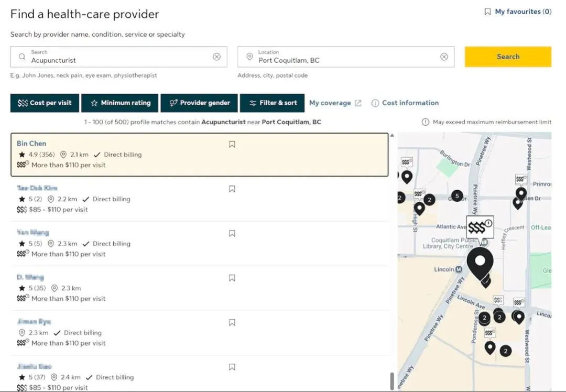Image resolution: width=566 pixels, height=392 pixels.
Task: Open the My coverage link
Action: pos(335,103)
